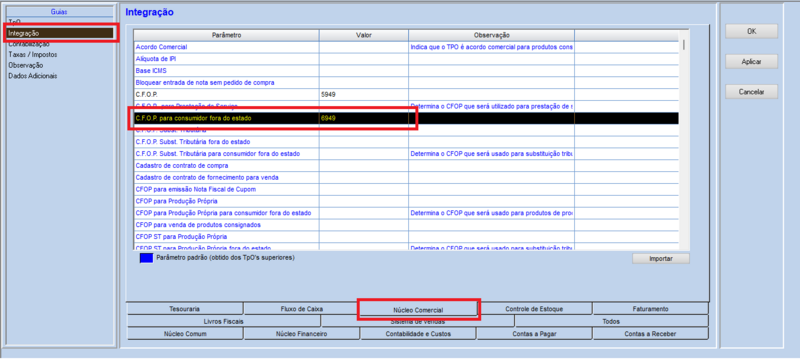
Task: Select the Acordo Comercial parameter row
Action: click(406, 47)
